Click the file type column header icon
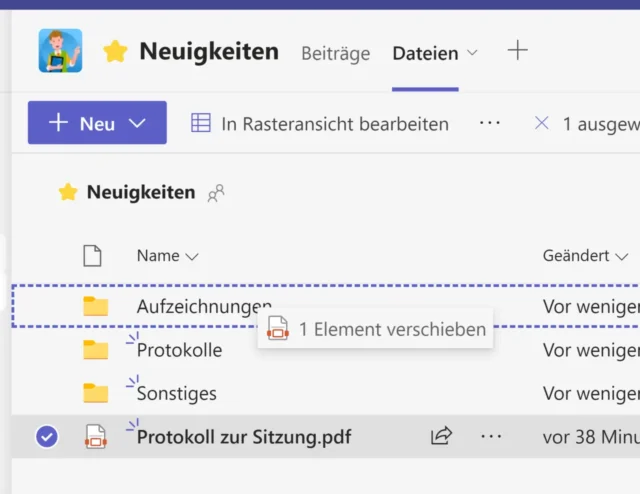640x494 pixels. [x=92, y=256]
